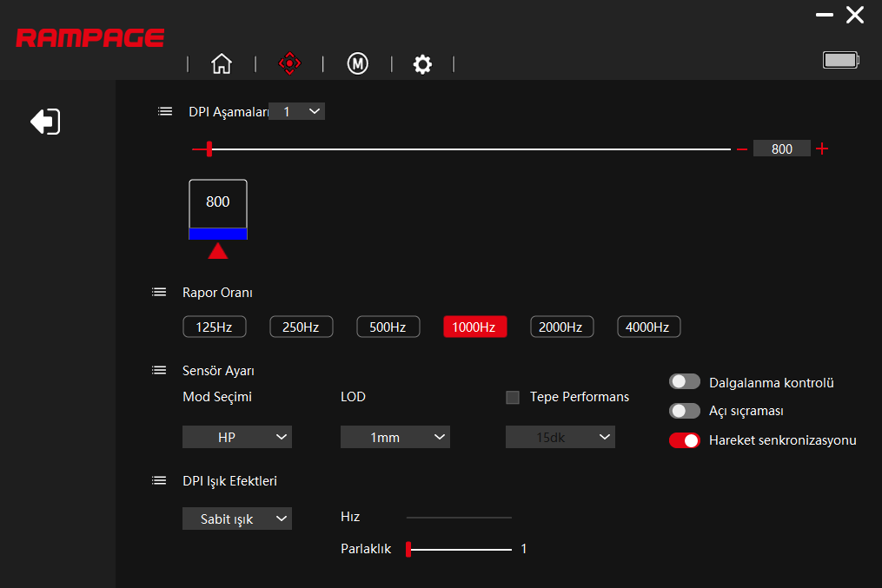The height and width of the screenshot is (588, 882).
Task: Click the Hareket senkronizasyonu label
Action: (x=782, y=440)
